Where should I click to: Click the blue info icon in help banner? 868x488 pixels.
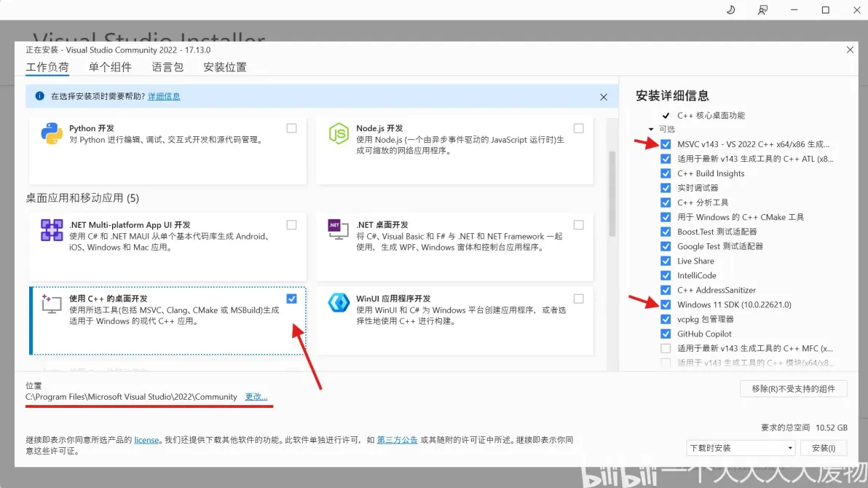[x=40, y=96]
